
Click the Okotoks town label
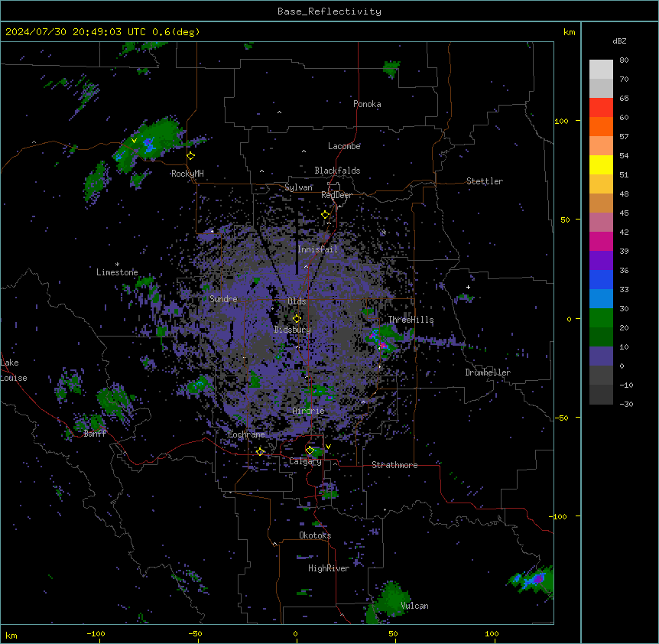315,535
